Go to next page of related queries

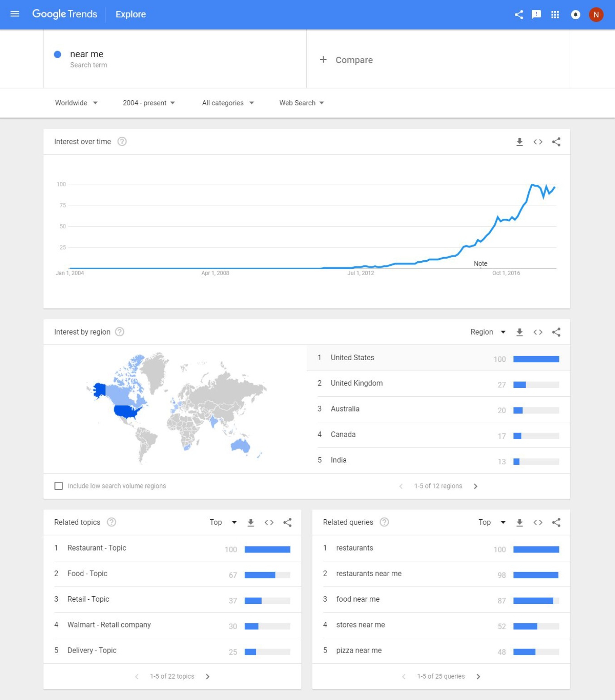pos(478,676)
